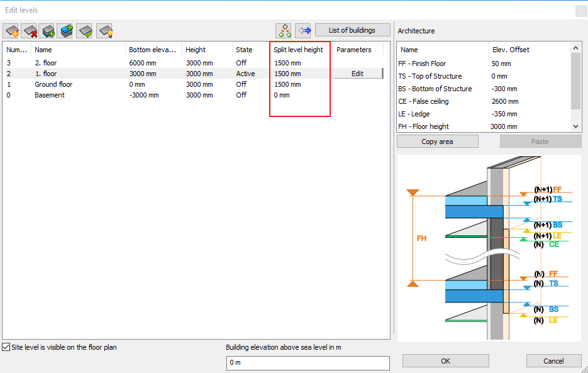Click the delete level icon with red X
The height and width of the screenshot is (373, 588).
coord(30,31)
